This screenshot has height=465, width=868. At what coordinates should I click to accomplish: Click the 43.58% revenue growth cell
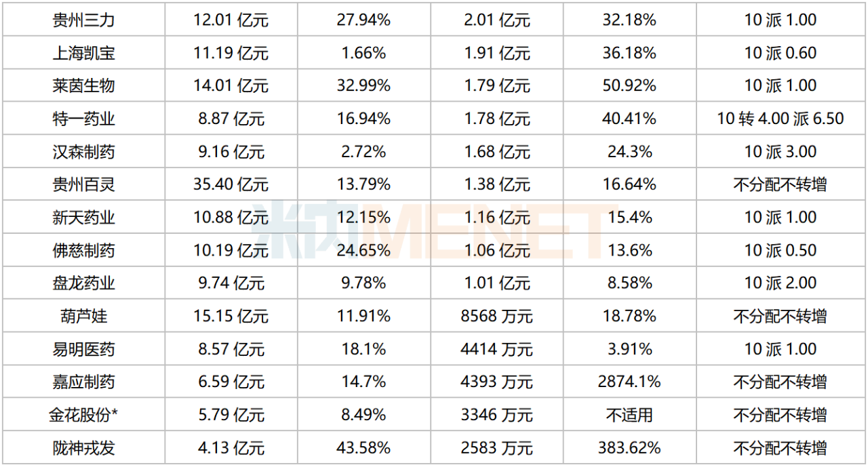click(x=363, y=448)
